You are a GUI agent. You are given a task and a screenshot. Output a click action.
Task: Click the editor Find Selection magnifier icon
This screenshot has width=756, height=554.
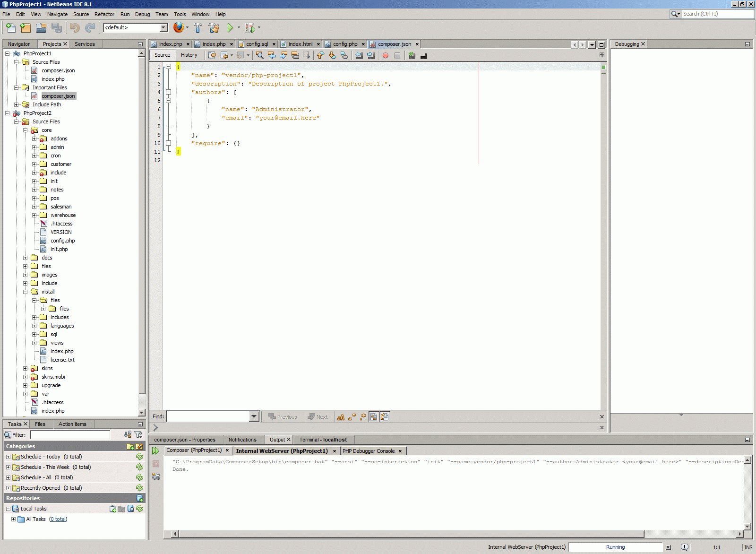coord(260,55)
